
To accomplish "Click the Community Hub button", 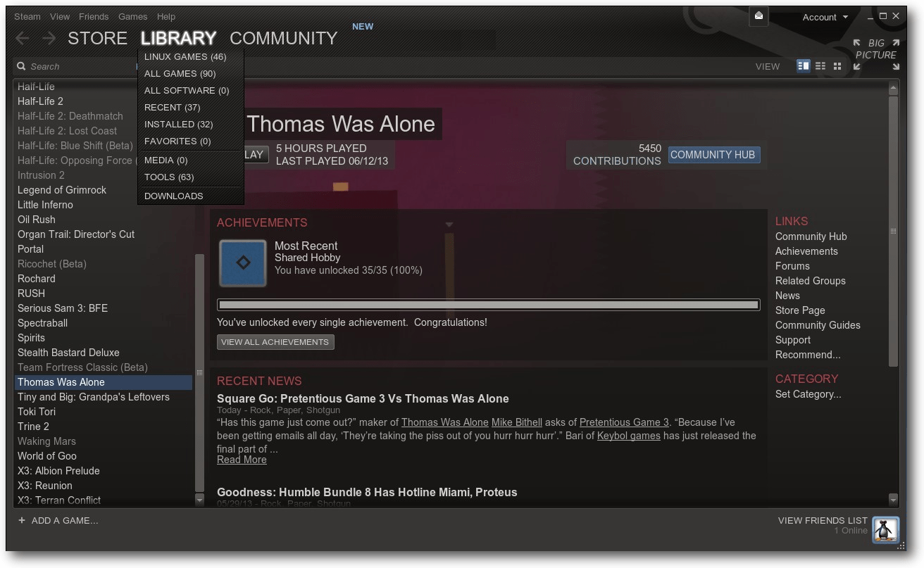I will coord(713,155).
